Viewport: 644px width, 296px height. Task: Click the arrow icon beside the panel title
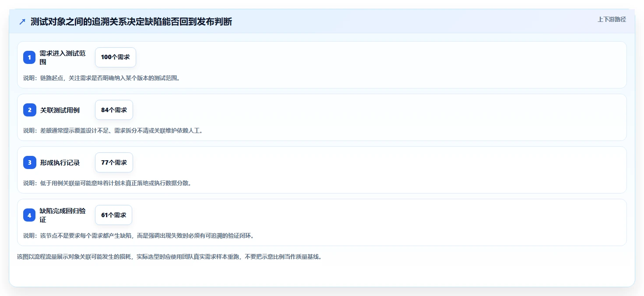click(x=22, y=22)
